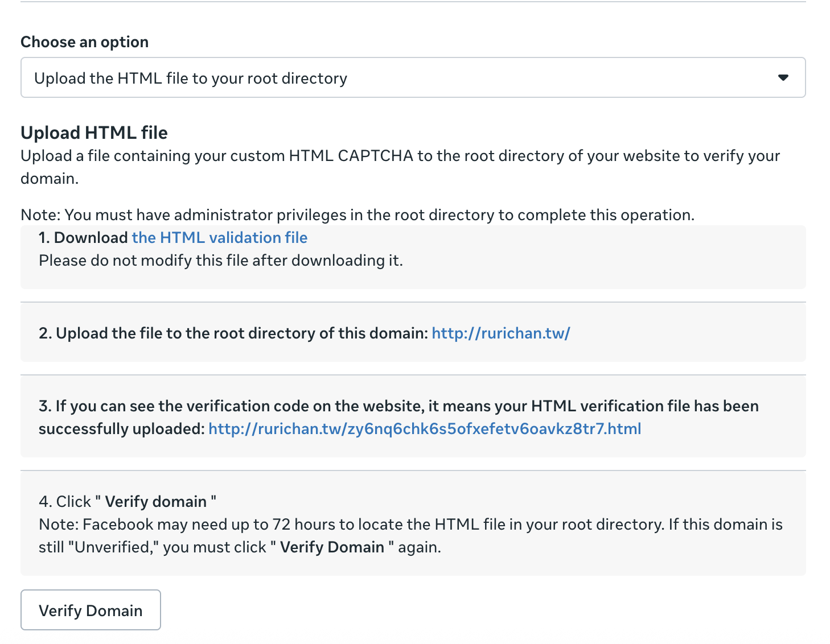Click bold "Verify domain" in step 4 title

click(155, 502)
